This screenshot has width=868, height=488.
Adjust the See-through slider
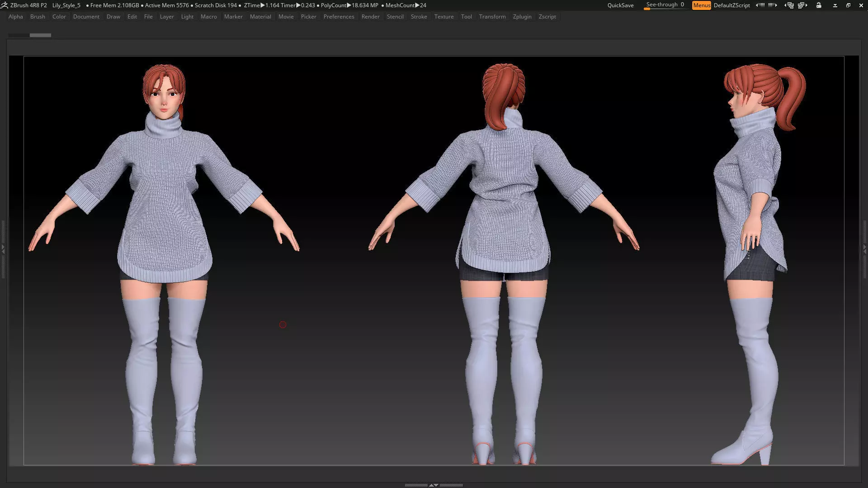665,5
